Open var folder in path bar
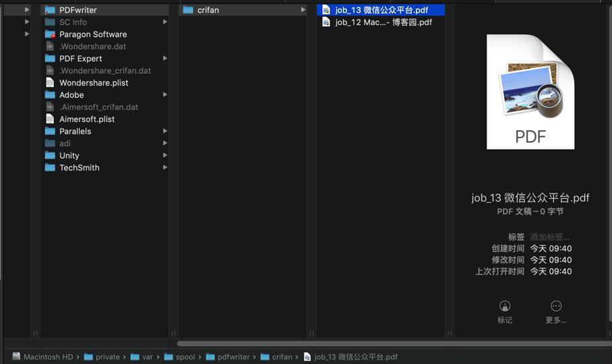The width and height of the screenshot is (612, 364). (142, 357)
